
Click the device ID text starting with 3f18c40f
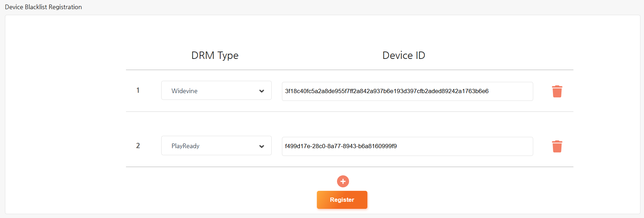pyautogui.click(x=386, y=91)
